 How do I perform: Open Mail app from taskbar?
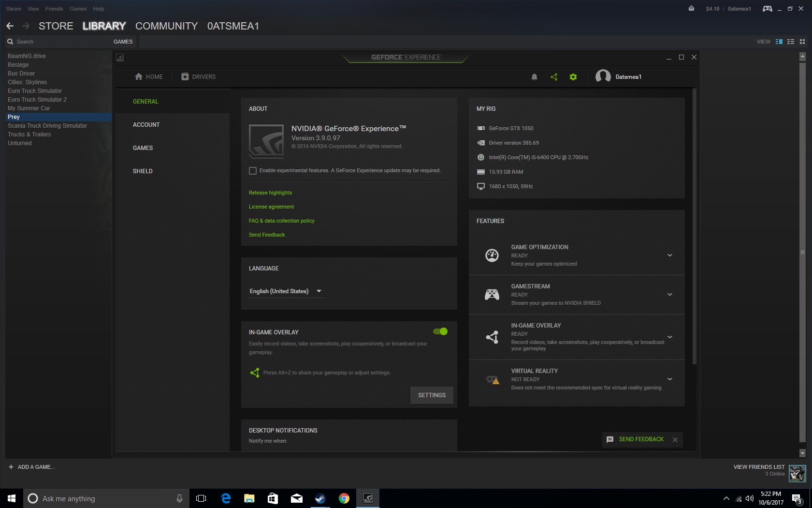[x=296, y=498]
